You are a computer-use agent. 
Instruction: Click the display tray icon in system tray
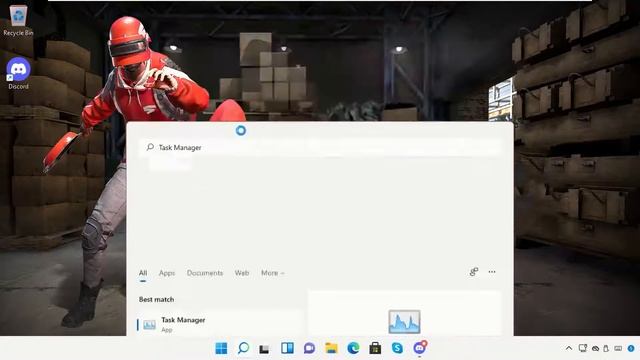(582, 348)
